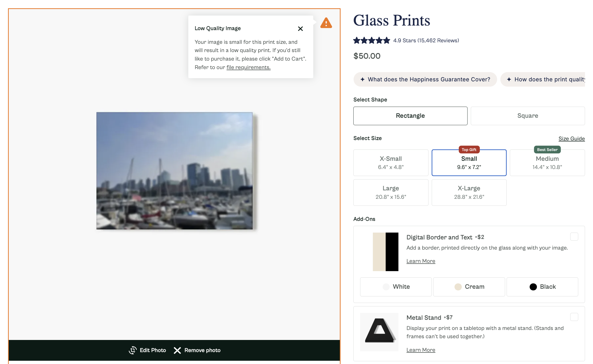Click the Edit Photo crop icon
The height and width of the screenshot is (364, 593).
pyautogui.click(x=133, y=350)
